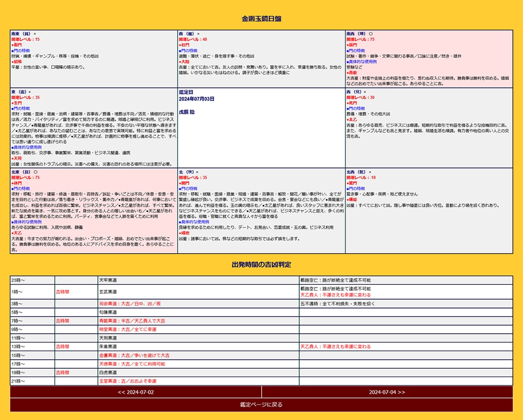523x420 pixels.
Task: Click the 司命黄道 entry in the 3時～ row
Action: [x=130, y=304]
